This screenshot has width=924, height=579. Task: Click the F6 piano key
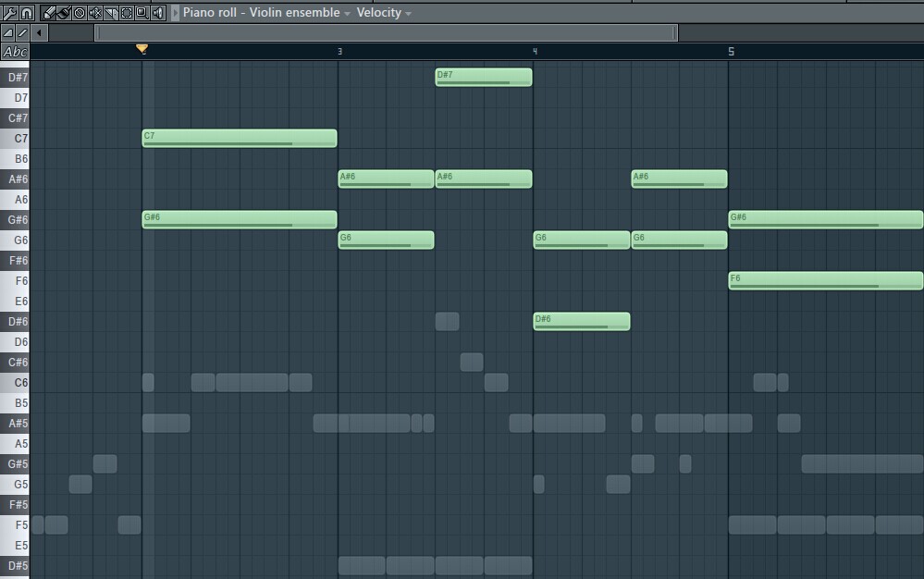click(x=15, y=281)
